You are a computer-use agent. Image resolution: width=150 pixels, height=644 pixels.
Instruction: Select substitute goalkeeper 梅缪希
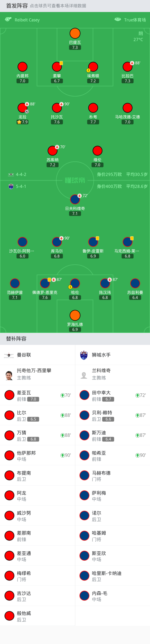[37, 576]
